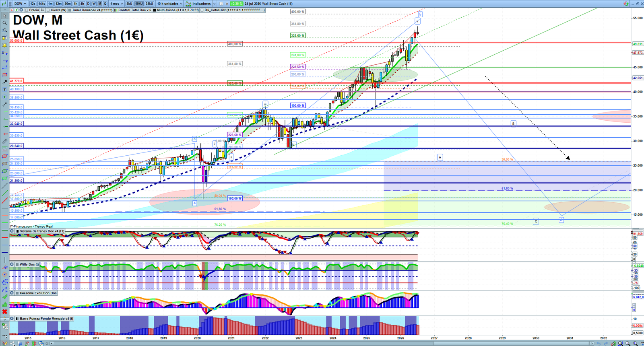Select the 35kU units button
644x346 pixels.
click(x=149, y=4)
